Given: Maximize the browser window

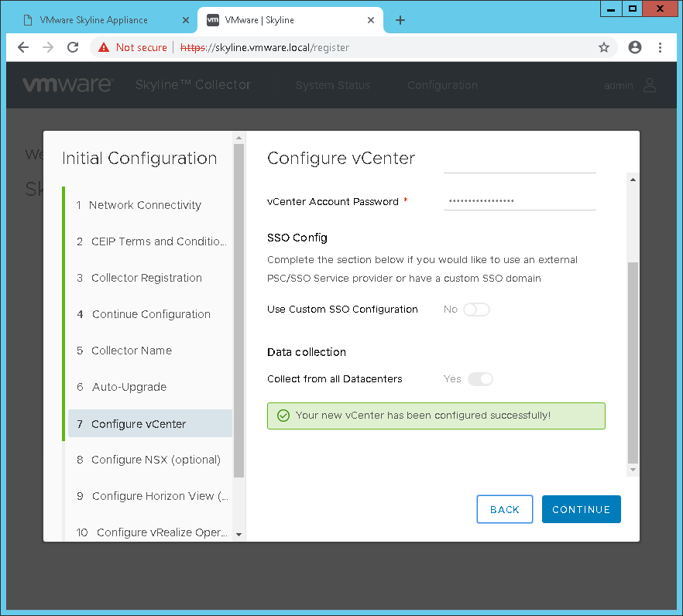Looking at the screenshot, I should pos(633,9).
